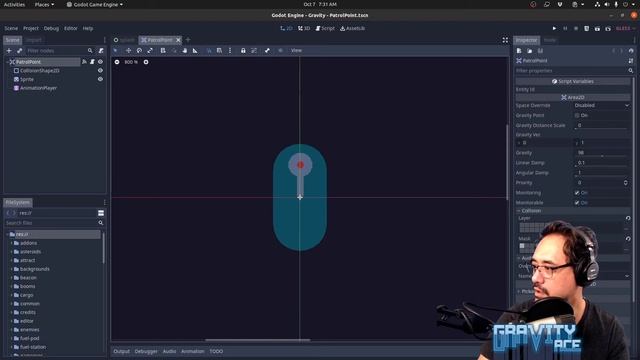Open PatrolPoint signals and groups icon
The image size is (640, 360).
(84, 62)
